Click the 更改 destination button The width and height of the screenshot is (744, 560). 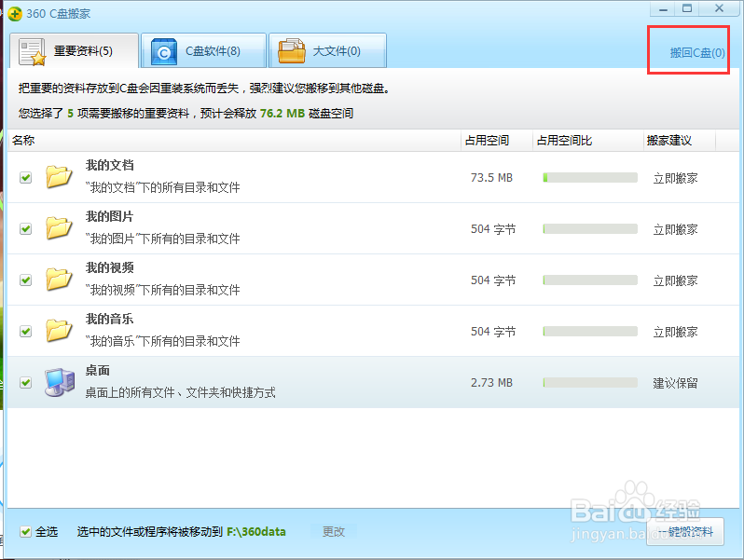[334, 532]
